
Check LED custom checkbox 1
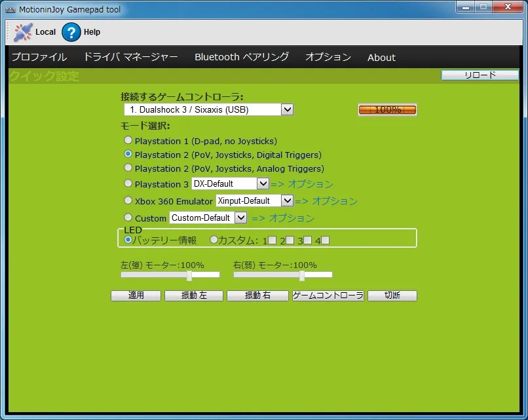point(273,240)
